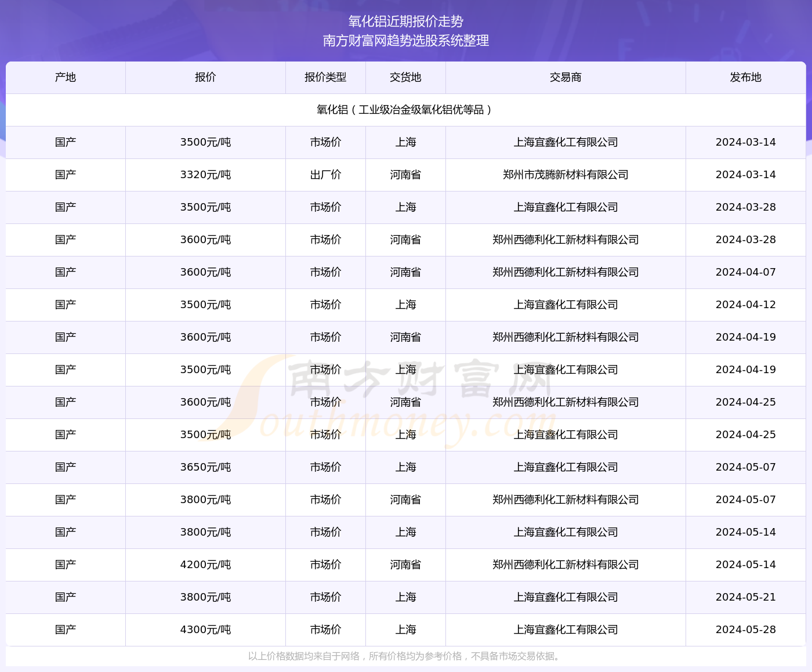Click 上海宜鑫化工有限公司 in the 2024-04-12 row
This screenshot has height=672, width=812.
coord(565,305)
